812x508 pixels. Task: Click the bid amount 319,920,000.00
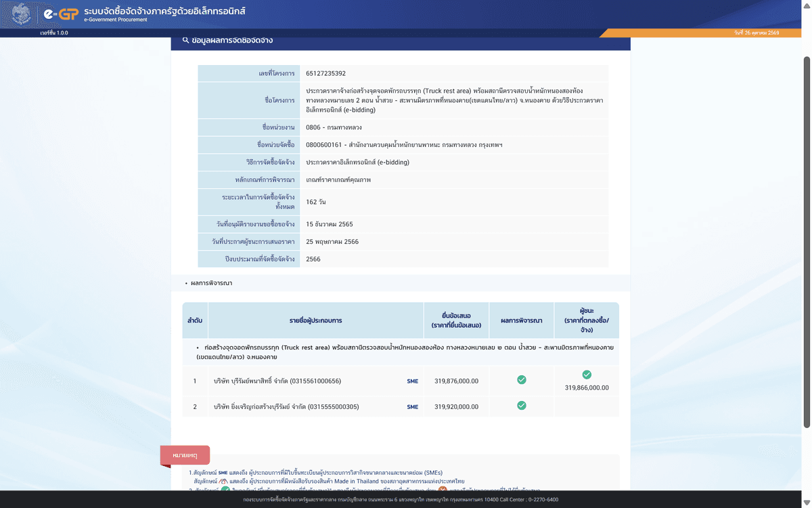coord(456,407)
